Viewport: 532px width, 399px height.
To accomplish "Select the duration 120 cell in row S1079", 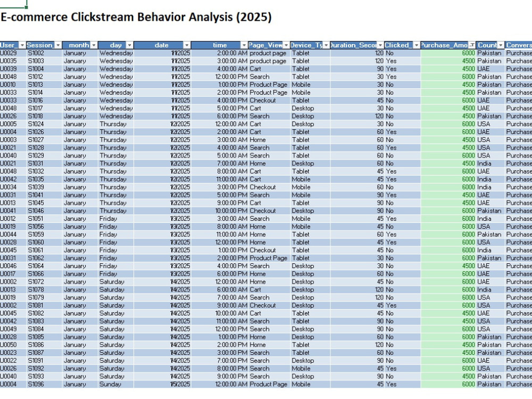I will pos(358,297).
